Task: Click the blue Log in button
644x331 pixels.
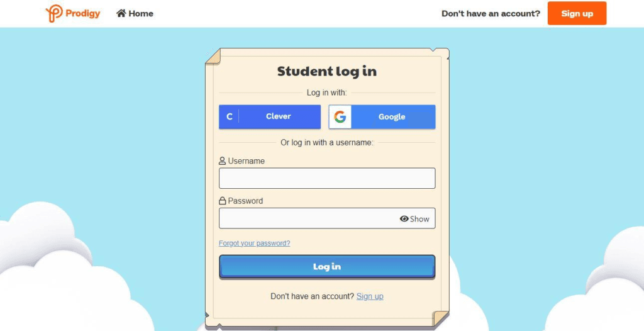Action: coord(327,266)
